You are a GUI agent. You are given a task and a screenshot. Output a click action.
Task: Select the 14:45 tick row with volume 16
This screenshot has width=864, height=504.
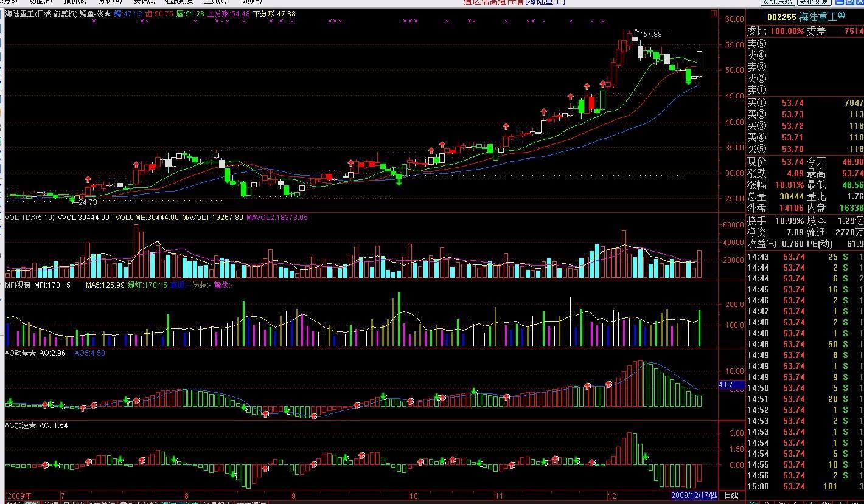(x=805, y=289)
